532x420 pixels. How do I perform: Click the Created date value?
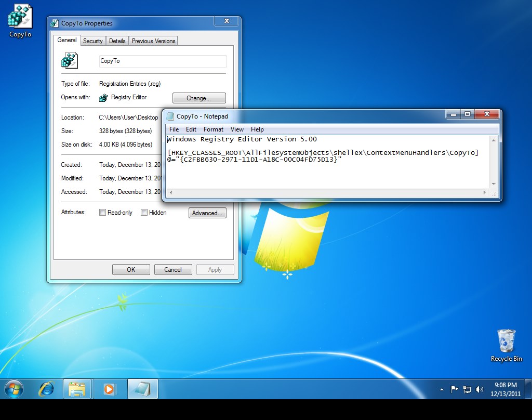coord(130,165)
